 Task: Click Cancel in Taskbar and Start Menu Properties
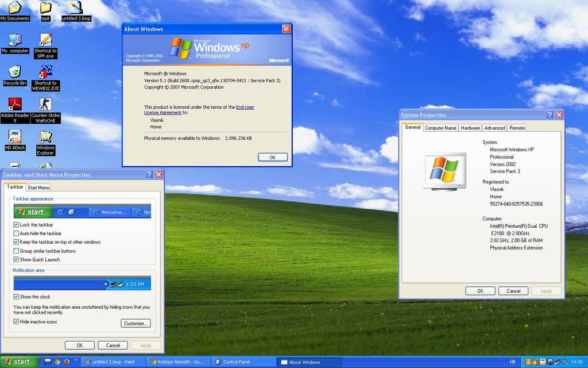(x=113, y=346)
